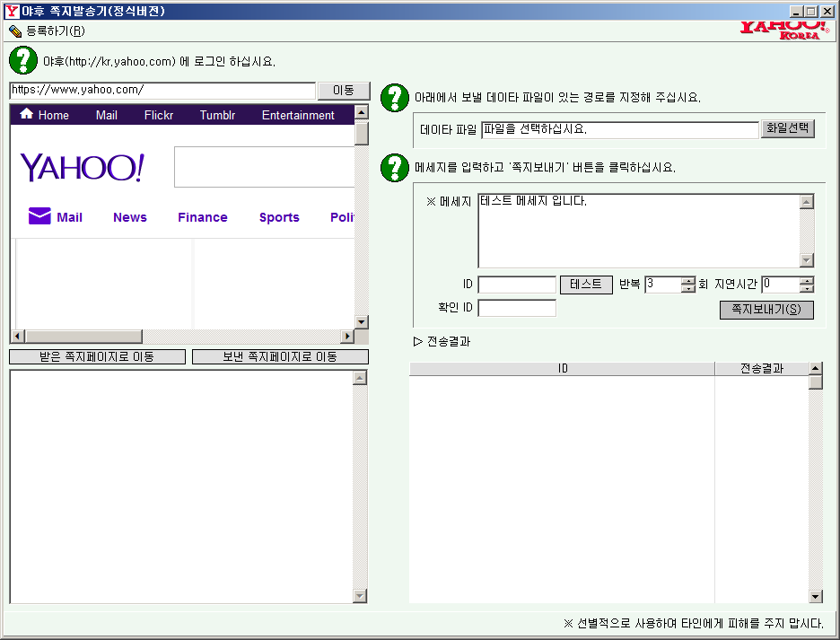
Task: Click the Home icon in Yahoo navigation bar
Action: pos(27,114)
